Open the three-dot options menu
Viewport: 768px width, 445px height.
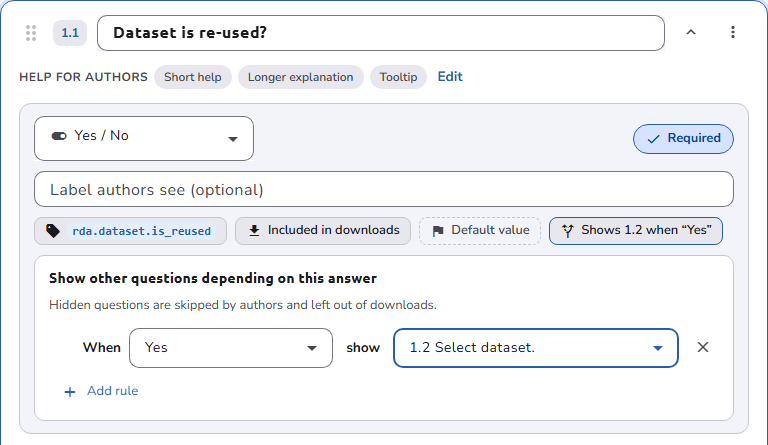coord(733,32)
